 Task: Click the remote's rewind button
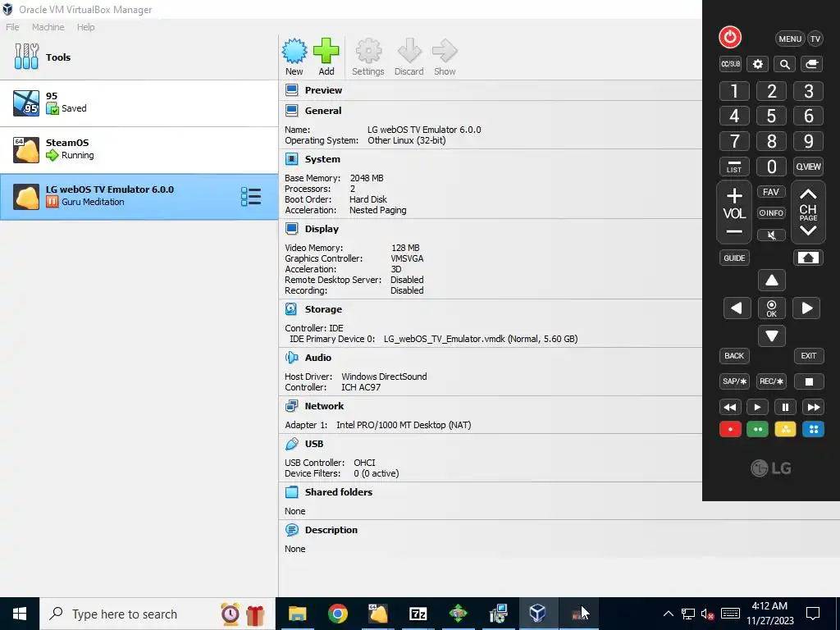[729, 407]
